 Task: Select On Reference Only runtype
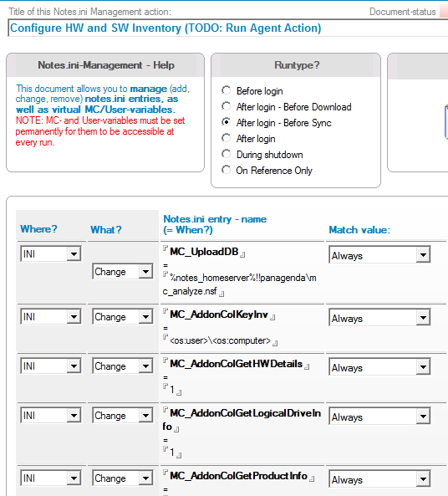click(x=226, y=170)
